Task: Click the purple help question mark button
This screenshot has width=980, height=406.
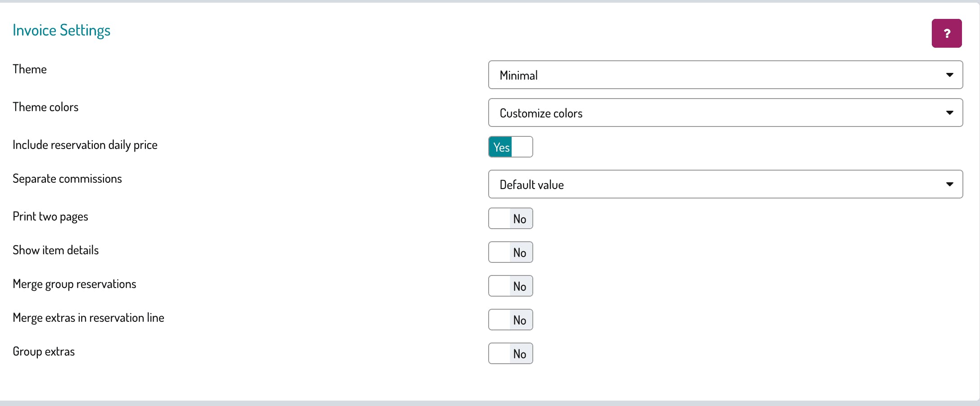Action: click(946, 33)
